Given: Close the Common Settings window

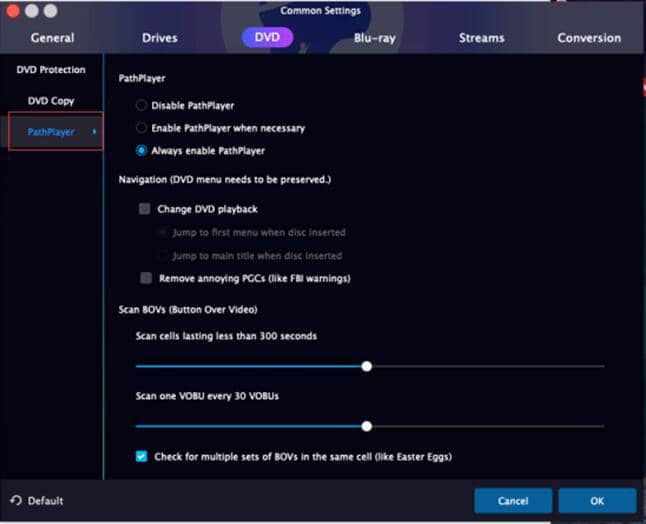Looking at the screenshot, I should (13, 11).
